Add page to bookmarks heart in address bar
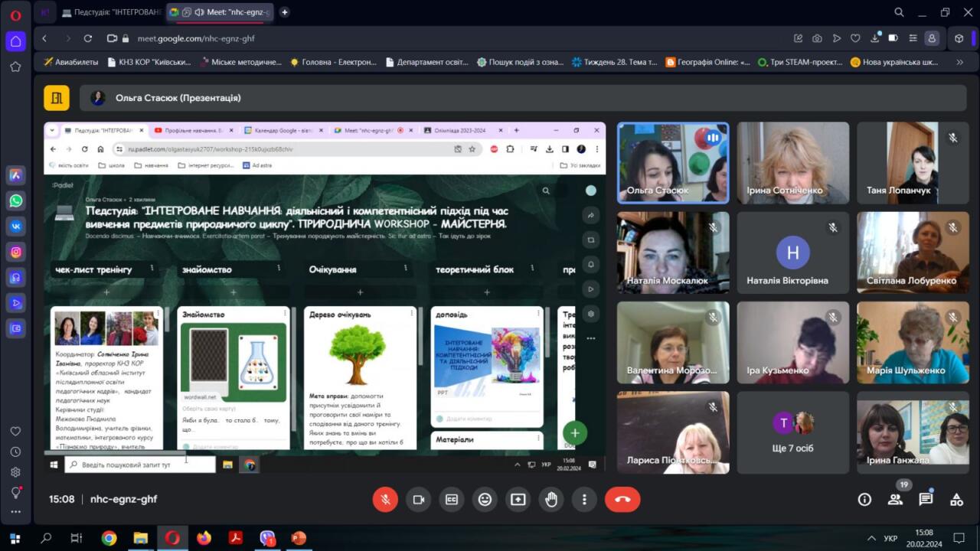This screenshot has width=980, height=551. (x=855, y=38)
